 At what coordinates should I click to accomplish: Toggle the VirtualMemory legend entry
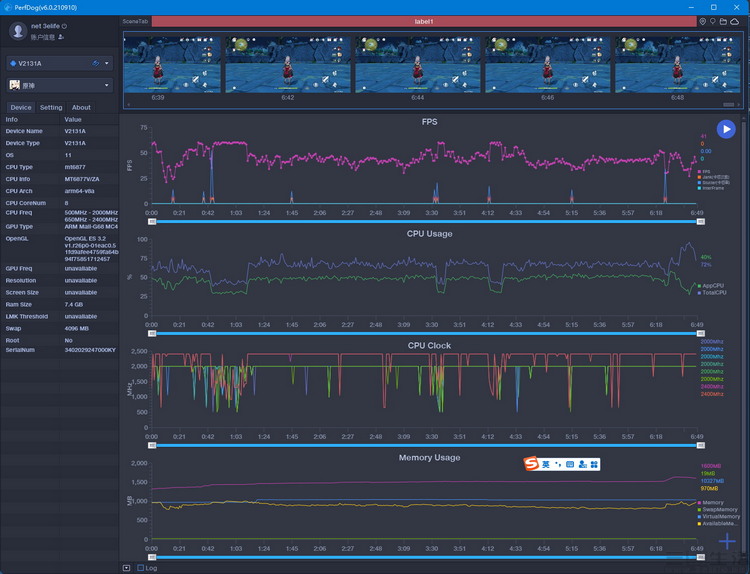(x=719, y=517)
